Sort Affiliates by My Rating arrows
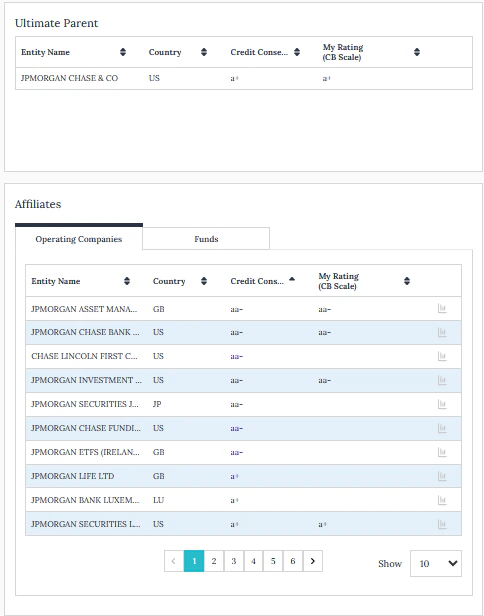This screenshot has width=484, height=616. pyautogui.click(x=407, y=281)
